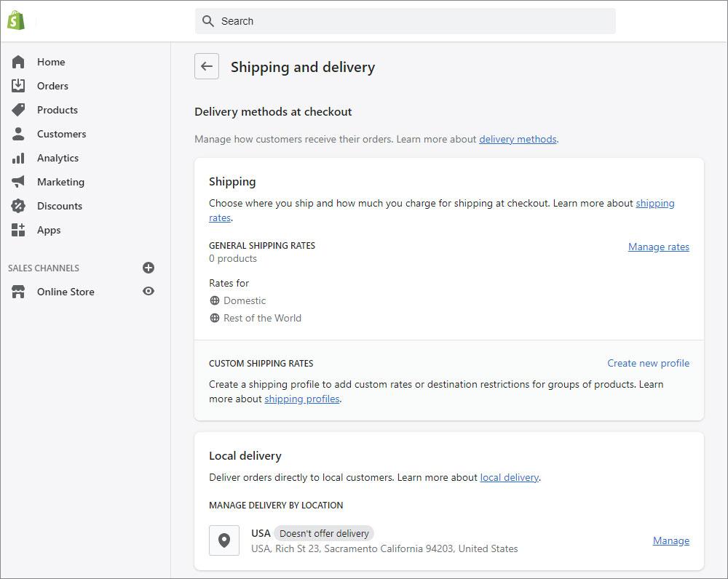Open Products in the sidebar

pyautogui.click(x=58, y=110)
